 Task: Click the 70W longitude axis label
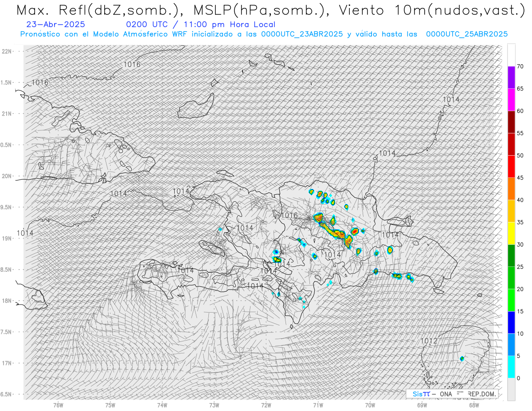[370, 405]
